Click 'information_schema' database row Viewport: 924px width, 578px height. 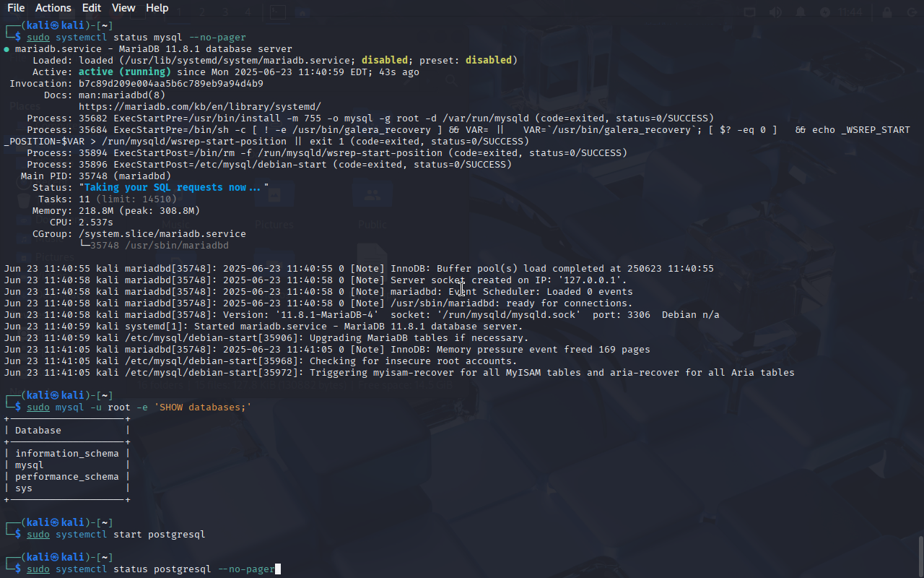[x=67, y=453]
